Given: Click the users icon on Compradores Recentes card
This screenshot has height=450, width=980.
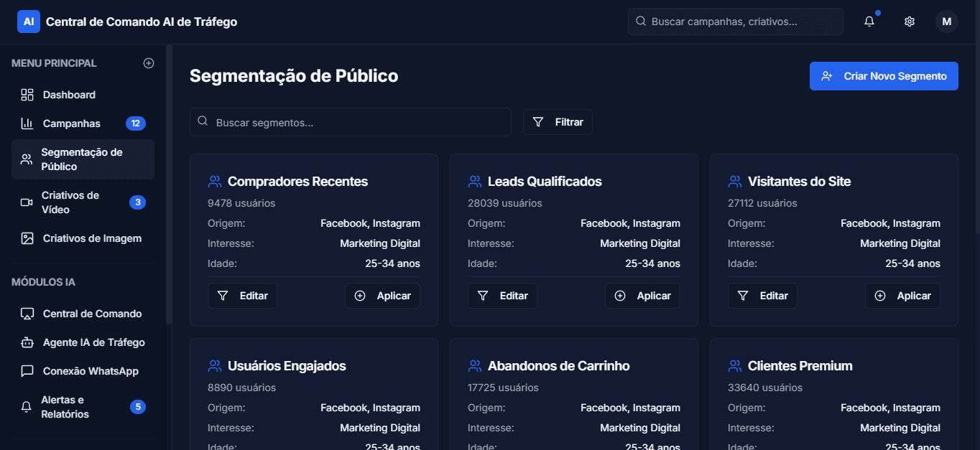Looking at the screenshot, I should [x=214, y=182].
